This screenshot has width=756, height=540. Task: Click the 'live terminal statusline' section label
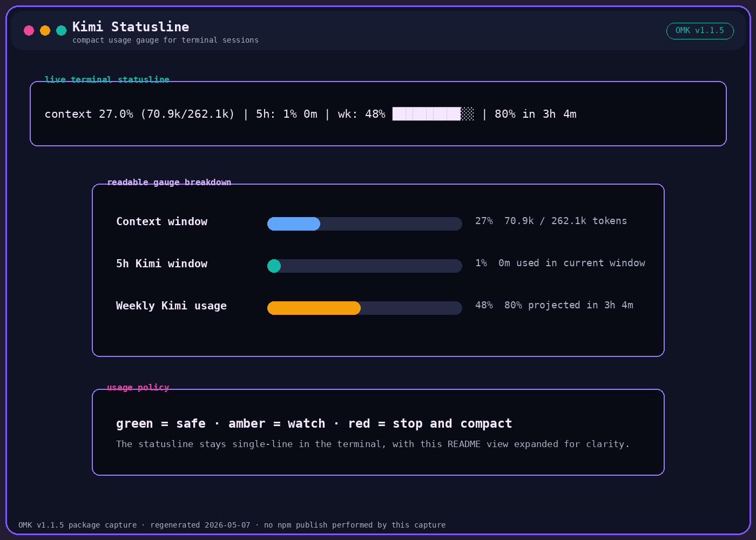pos(107,79)
